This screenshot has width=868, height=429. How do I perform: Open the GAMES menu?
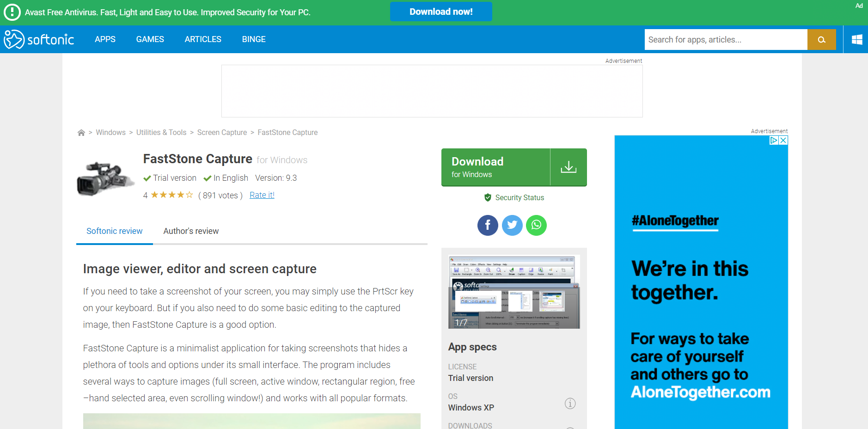pyautogui.click(x=150, y=39)
